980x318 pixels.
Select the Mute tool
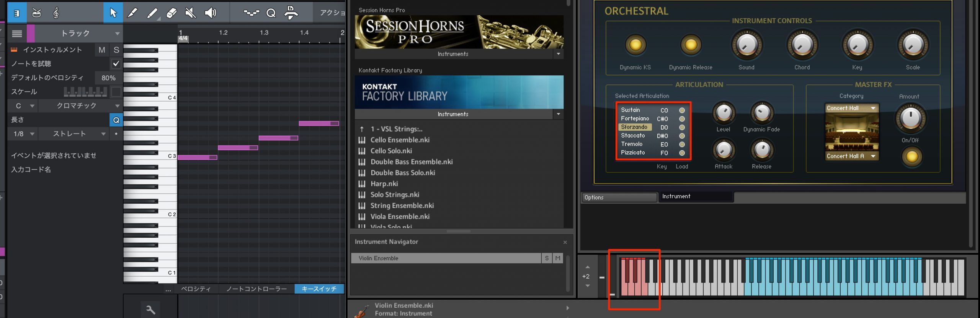191,13
